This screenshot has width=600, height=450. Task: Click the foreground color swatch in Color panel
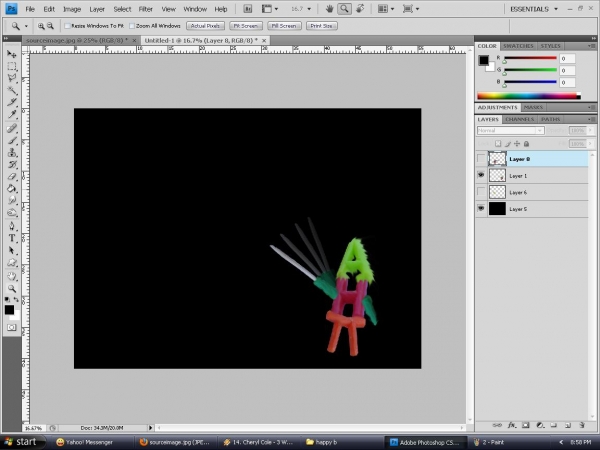(484, 60)
